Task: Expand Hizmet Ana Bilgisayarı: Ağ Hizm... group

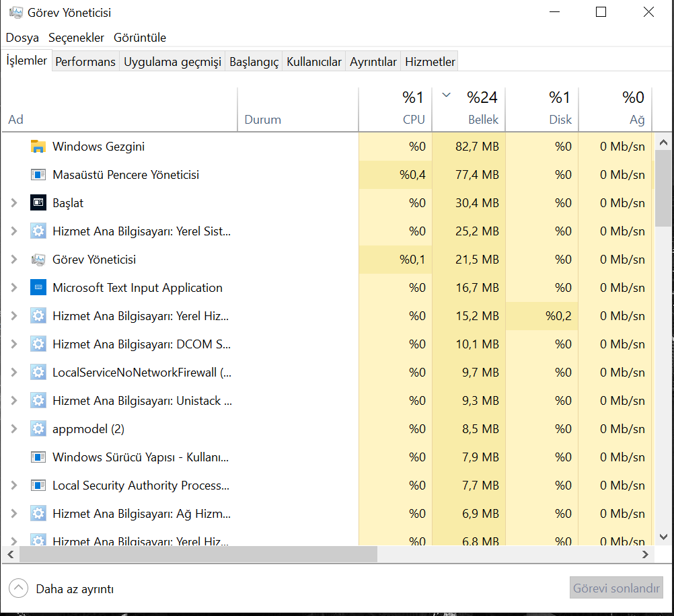Action: [13, 514]
